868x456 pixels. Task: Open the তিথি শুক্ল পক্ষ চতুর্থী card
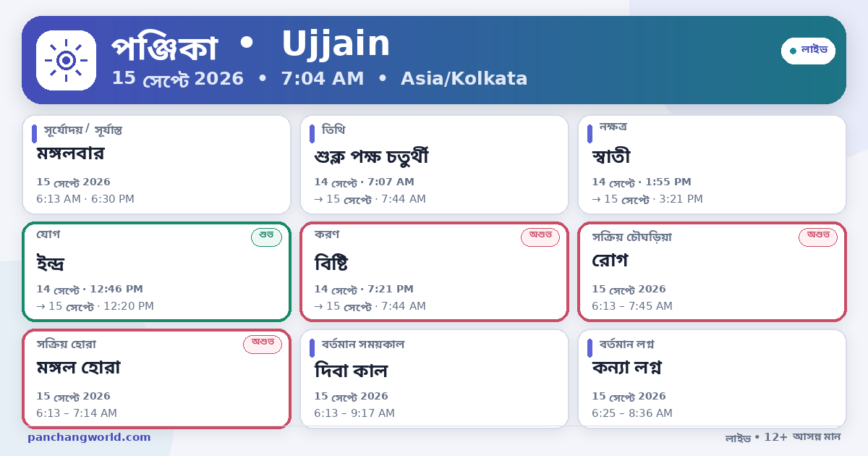point(434,164)
